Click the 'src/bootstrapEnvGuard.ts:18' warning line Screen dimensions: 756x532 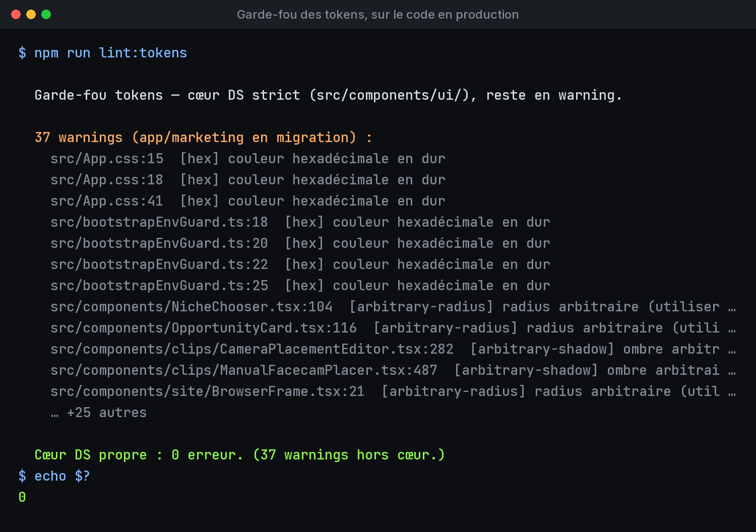click(x=300, y=222)
